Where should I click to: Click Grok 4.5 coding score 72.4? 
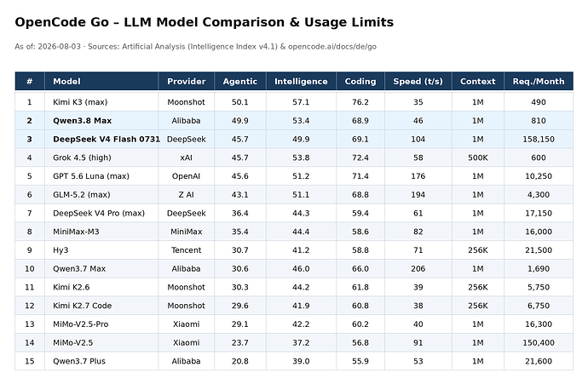coord(360,158)
